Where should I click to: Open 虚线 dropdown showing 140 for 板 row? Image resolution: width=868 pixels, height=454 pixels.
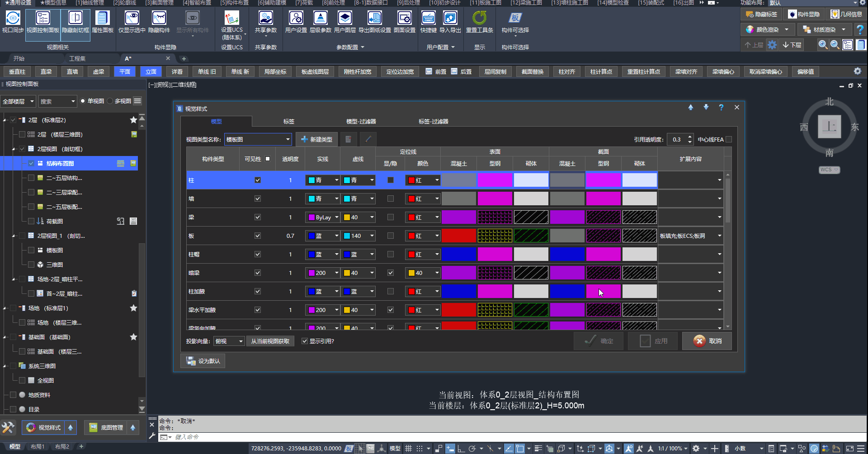[358, 236]
